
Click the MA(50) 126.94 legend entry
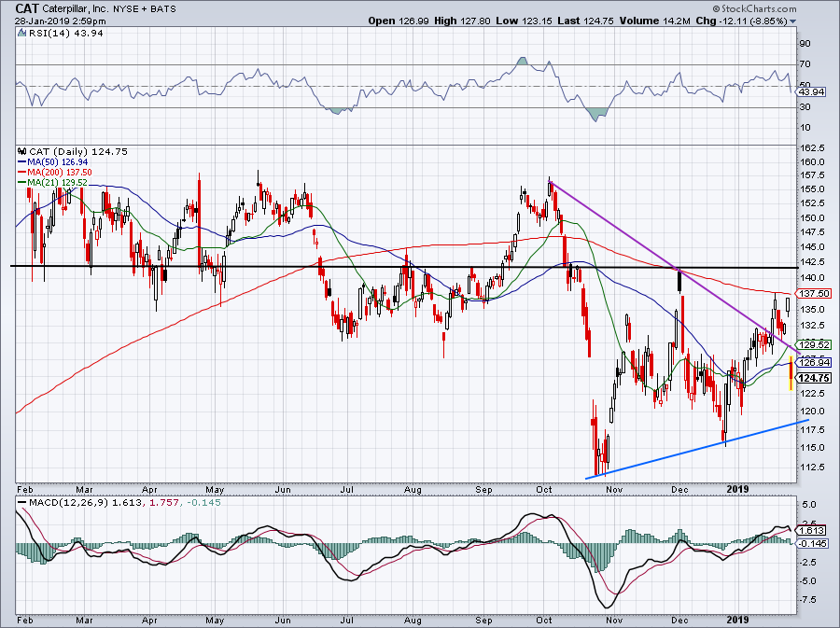pos(53,161)
